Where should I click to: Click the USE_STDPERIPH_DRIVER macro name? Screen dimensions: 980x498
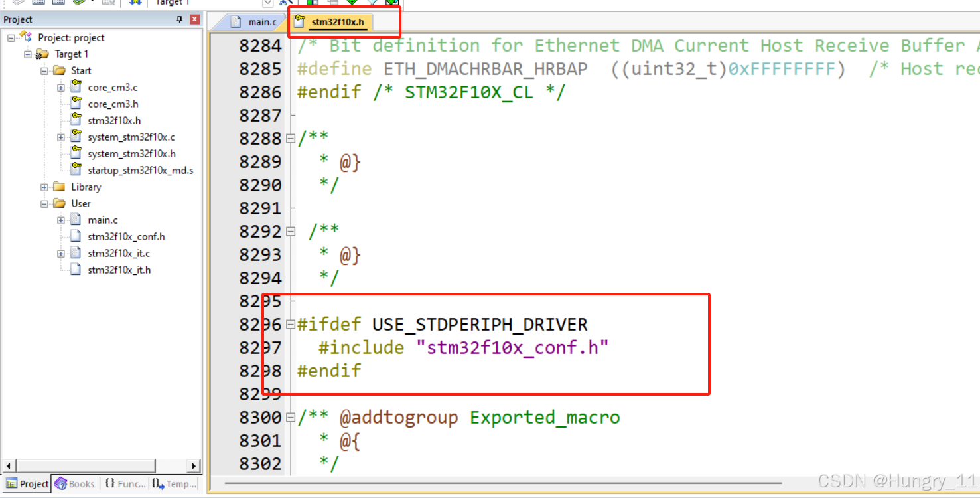(480, 325)
